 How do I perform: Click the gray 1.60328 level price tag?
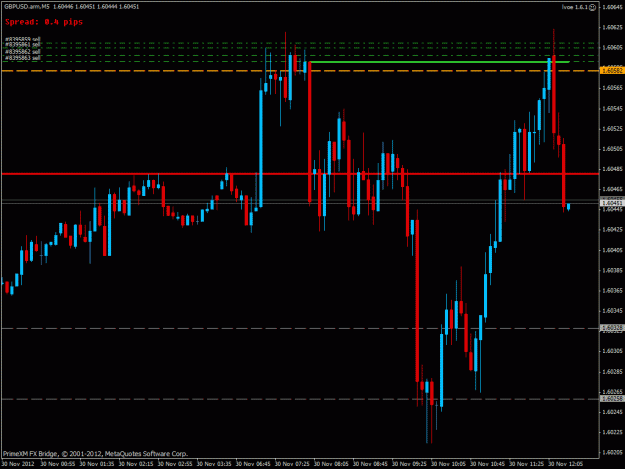611,328
